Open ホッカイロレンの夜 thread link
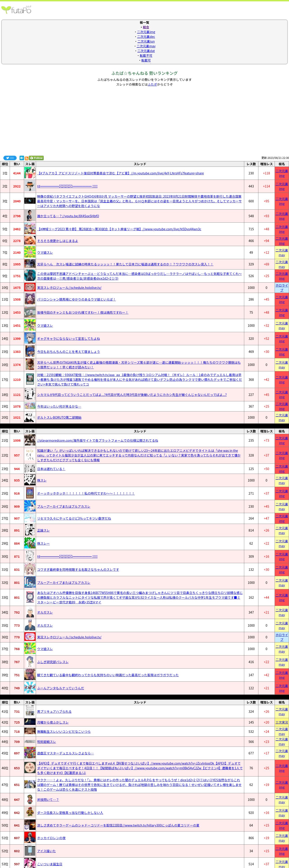289x868 pixels. [51, 838]
